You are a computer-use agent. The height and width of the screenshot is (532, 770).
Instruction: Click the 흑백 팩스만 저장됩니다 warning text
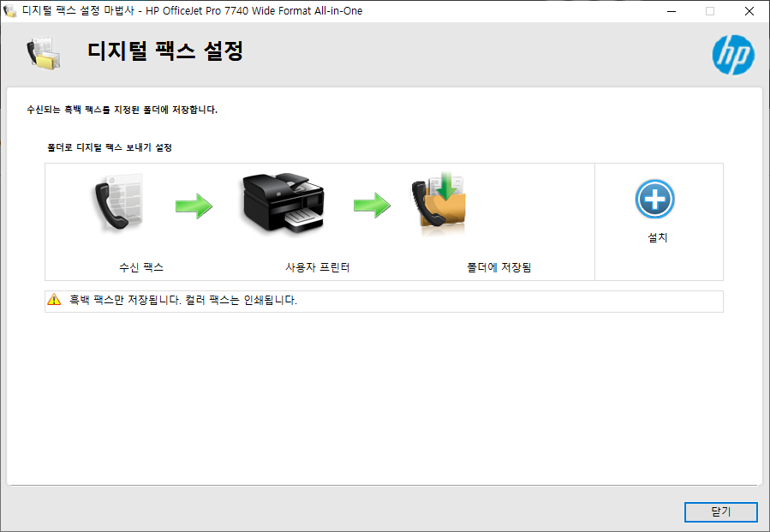tap(183, 300)
